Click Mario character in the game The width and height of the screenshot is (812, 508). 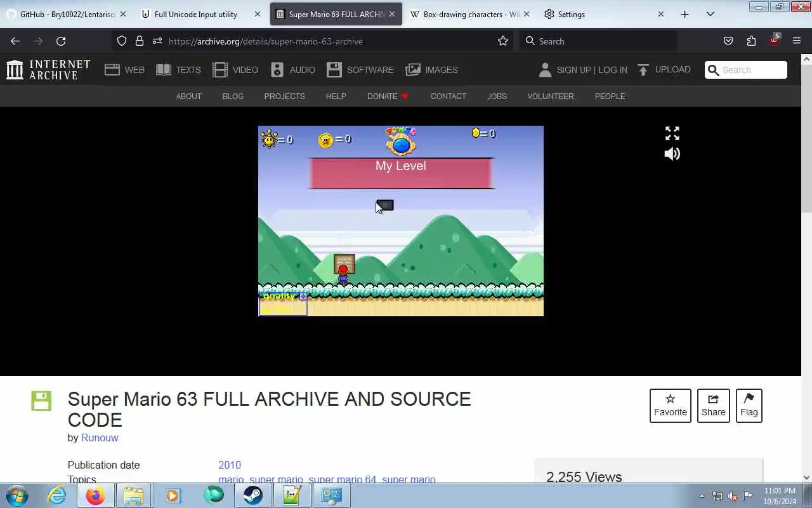(x=343, y=274)
